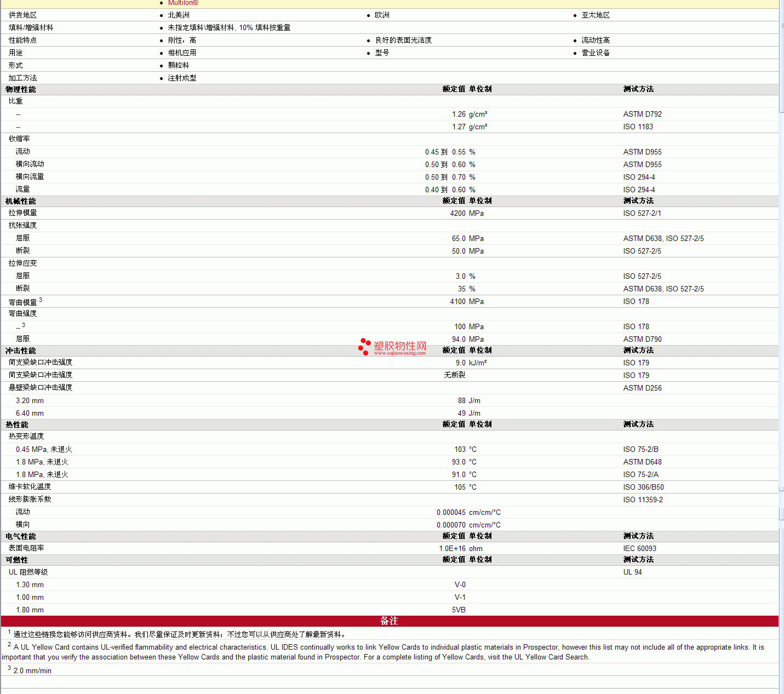Click the 无断裂 impact result

pyautogui.click(x=455, y=375)
